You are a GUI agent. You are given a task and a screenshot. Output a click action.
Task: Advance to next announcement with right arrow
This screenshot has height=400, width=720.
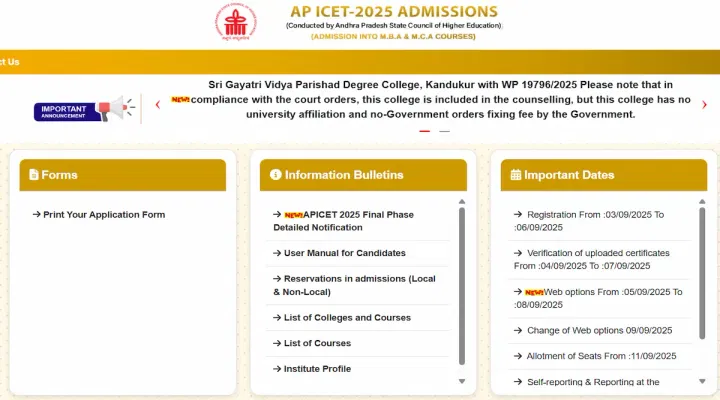(704, 105)
